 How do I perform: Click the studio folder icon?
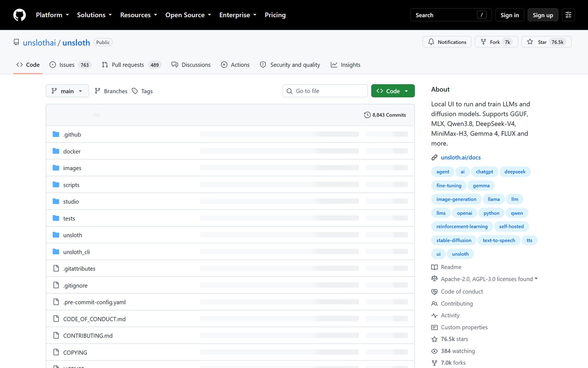[56, 201]
